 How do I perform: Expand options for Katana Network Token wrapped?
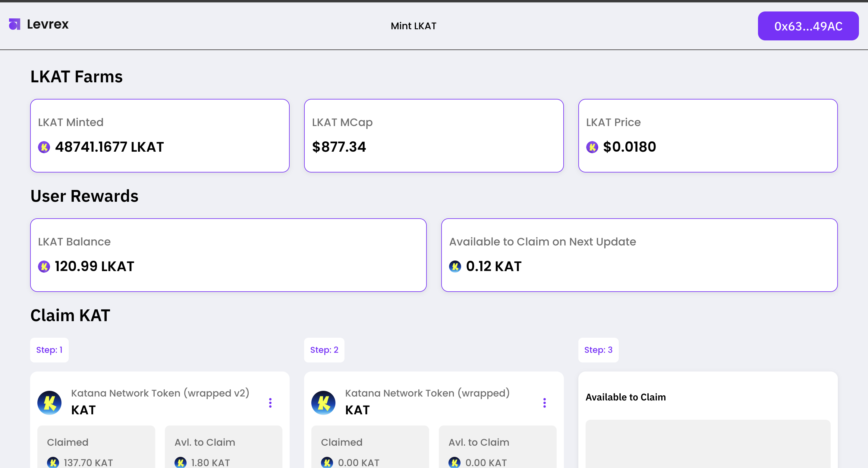click(544, 403)
